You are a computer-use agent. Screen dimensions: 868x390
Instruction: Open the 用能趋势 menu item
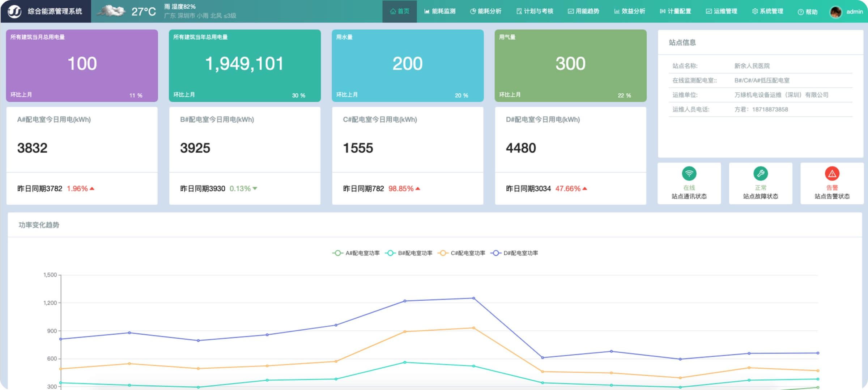coord(583,12)
